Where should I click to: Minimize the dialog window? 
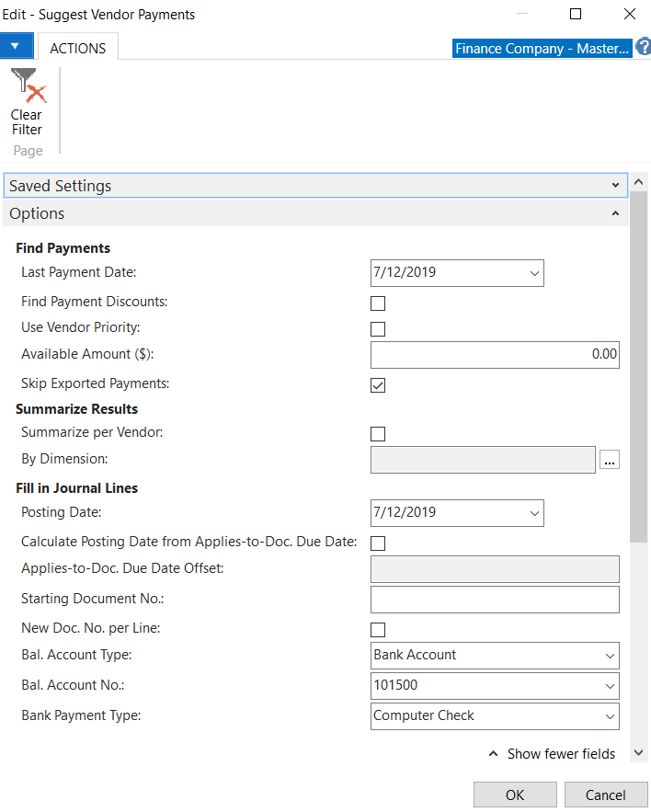tap(522, 15)
